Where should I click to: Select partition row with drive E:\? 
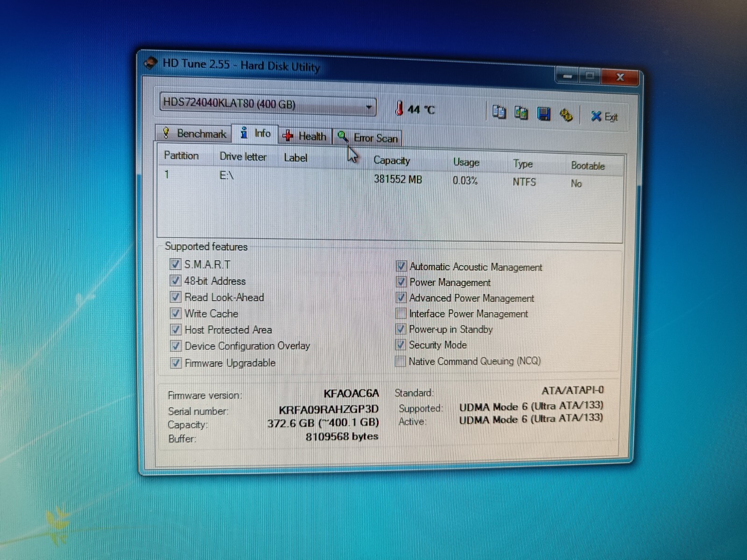click(x=390, y=179)
